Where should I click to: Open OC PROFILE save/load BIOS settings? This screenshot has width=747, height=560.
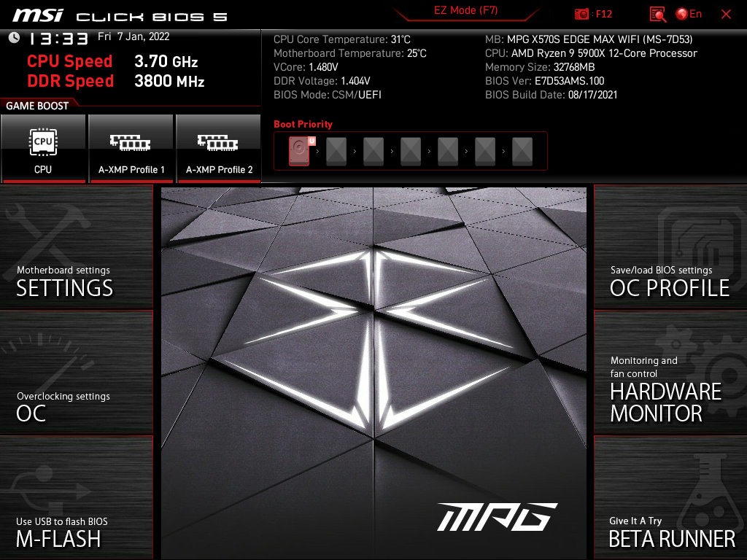[670, 246]
